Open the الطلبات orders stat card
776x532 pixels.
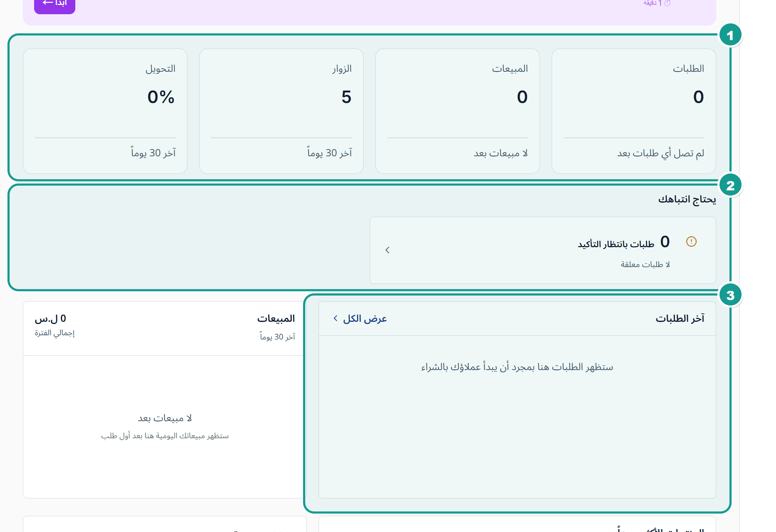click(634, 111)
